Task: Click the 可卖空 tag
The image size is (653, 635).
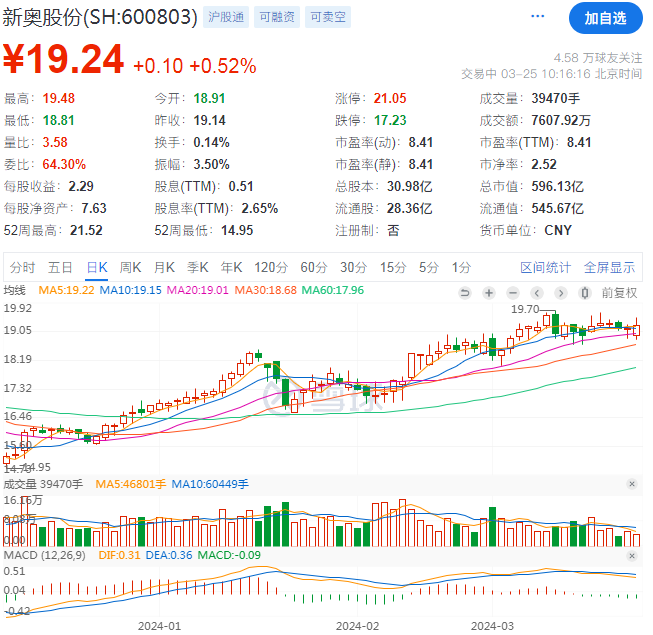Action: (x=328, y=17)
